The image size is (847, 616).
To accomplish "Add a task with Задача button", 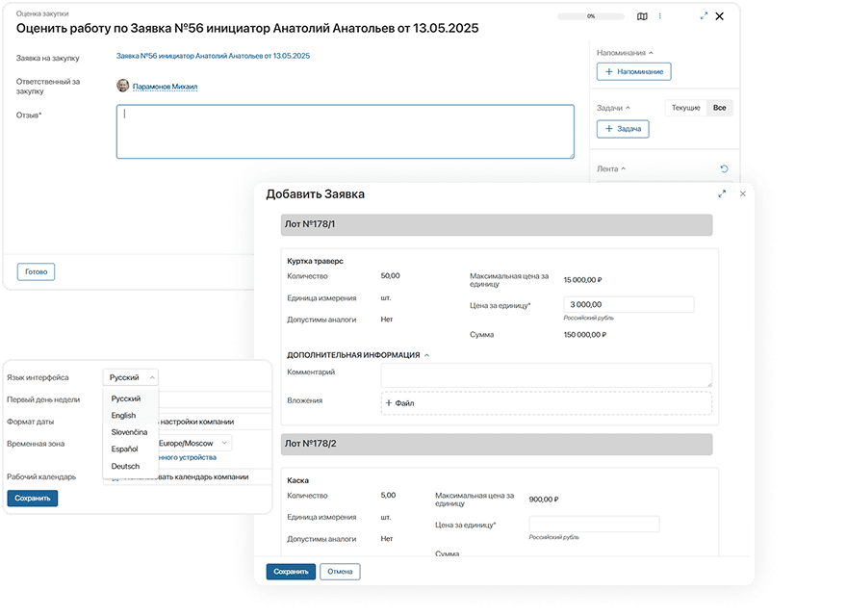I will (623, 129).
